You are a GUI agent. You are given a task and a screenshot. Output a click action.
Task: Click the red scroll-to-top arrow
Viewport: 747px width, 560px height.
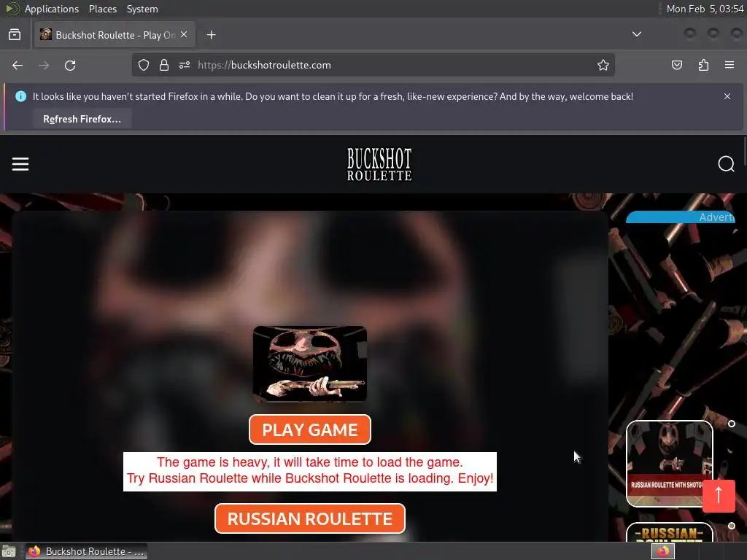[x=719, y=496]
